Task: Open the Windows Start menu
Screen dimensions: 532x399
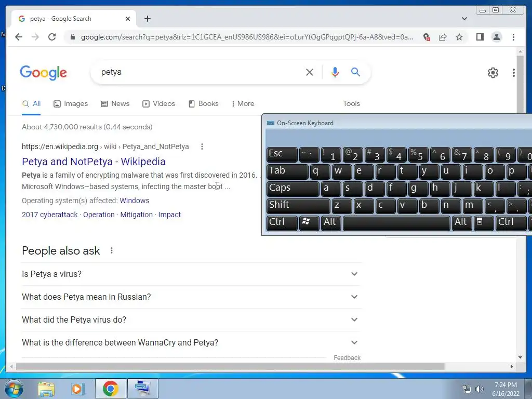Action: point(14,389)
